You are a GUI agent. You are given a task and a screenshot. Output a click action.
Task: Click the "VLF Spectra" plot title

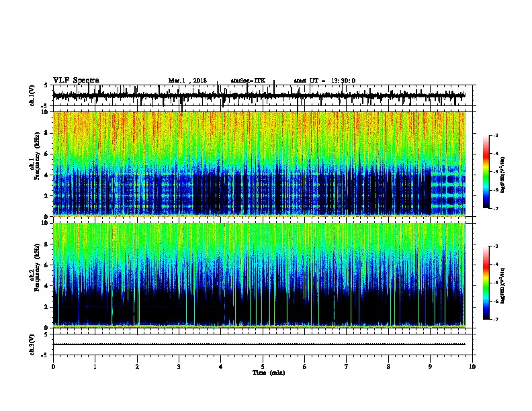[76, 81]
